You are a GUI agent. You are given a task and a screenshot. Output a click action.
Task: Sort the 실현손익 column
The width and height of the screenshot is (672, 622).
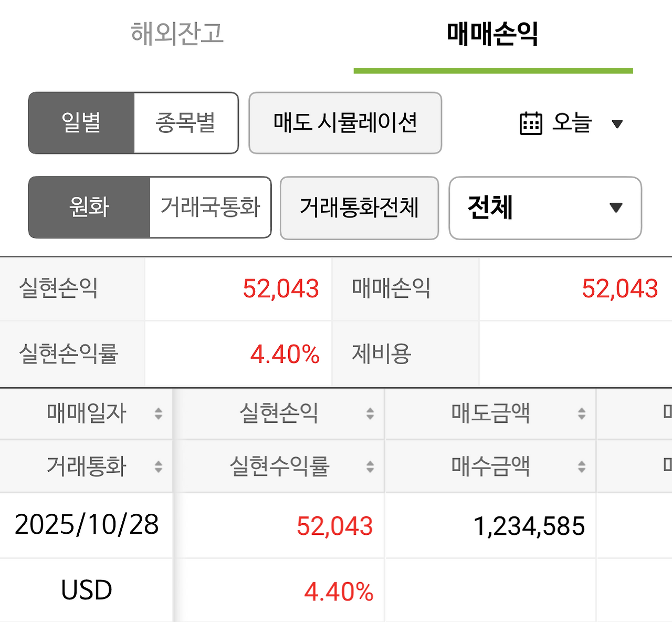click(370, 413)
